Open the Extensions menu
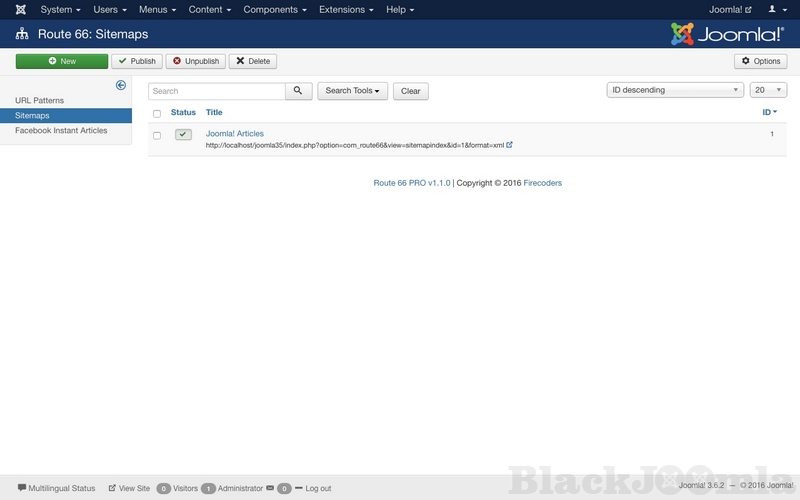Image resolution: width=800 pixels, height=500 pixels. point(347,10)
